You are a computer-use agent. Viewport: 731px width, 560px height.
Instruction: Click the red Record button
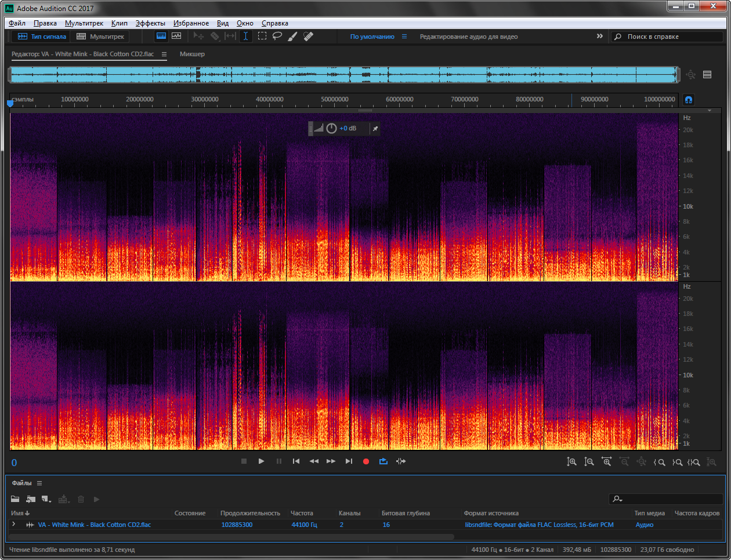tap(366, 461)
